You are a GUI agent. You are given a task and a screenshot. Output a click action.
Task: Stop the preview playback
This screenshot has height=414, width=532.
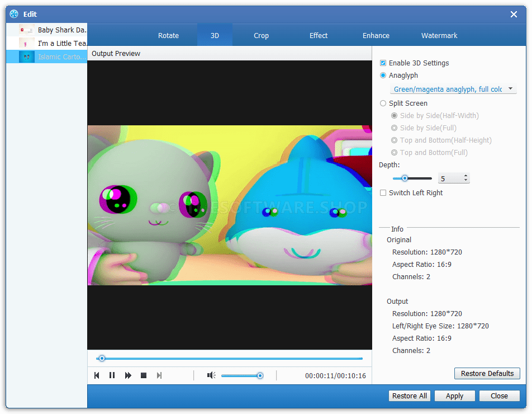click(144, 375)
